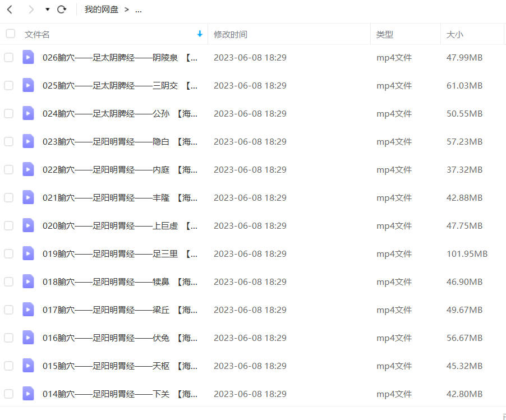This screenshot has width=506, height=420.
Task: Click the 61.03MB size value
Action: pyautogui.click(x=464, y=85)
